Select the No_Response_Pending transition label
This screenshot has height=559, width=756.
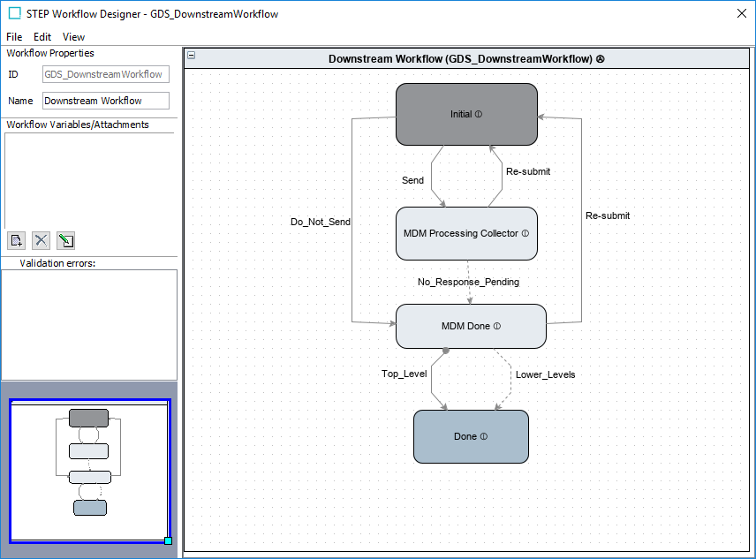point(468,282)
